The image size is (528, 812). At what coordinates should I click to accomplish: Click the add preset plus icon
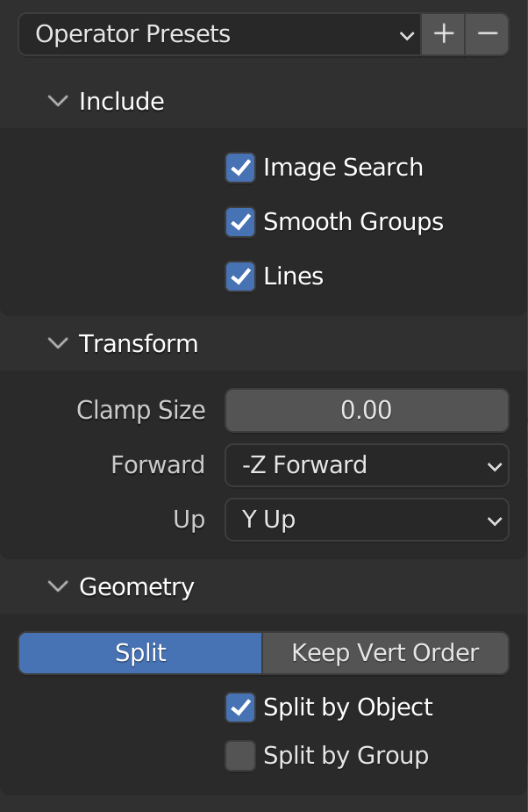point(444,35)
